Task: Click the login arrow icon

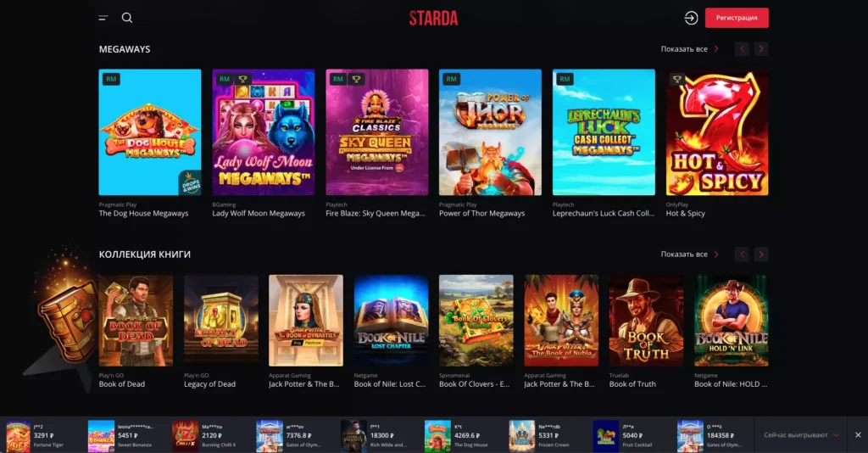Action: pyautogui.click(x=691, y=18)
